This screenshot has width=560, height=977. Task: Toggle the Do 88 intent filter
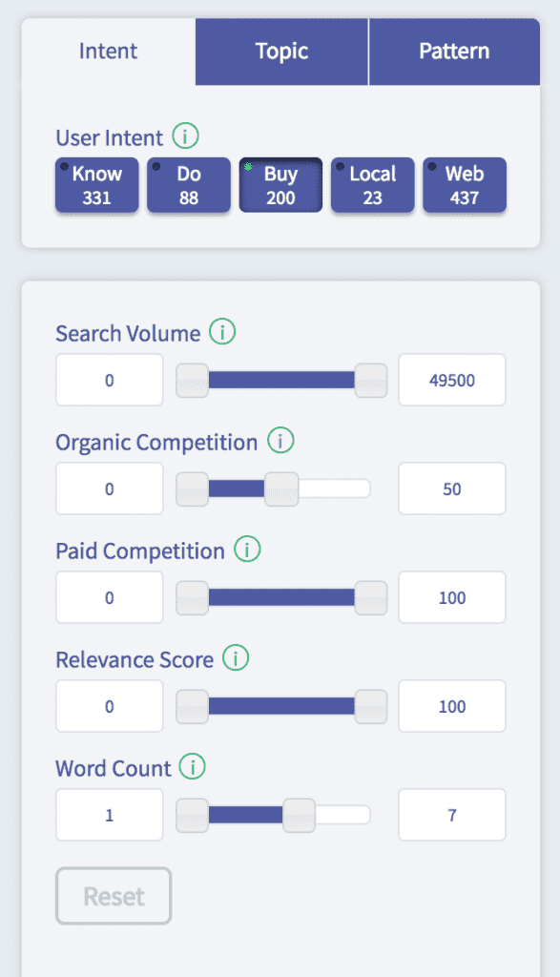tap(189, 185)
